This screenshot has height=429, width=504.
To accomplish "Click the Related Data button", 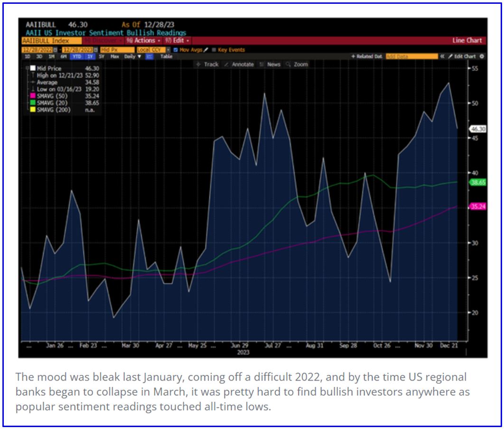I will (x=366, y=57).
